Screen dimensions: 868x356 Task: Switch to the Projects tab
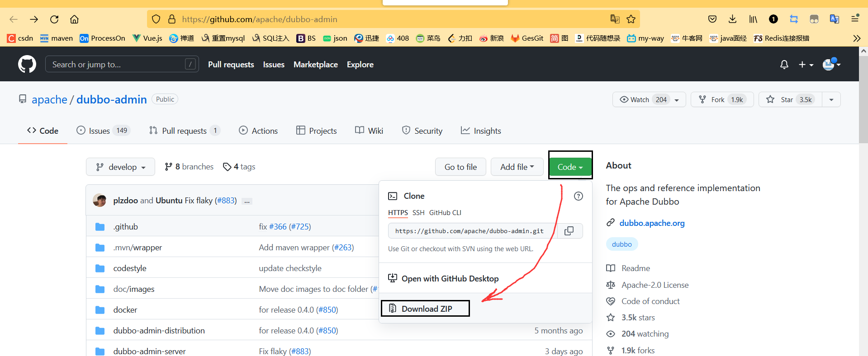tap(317, 131)
